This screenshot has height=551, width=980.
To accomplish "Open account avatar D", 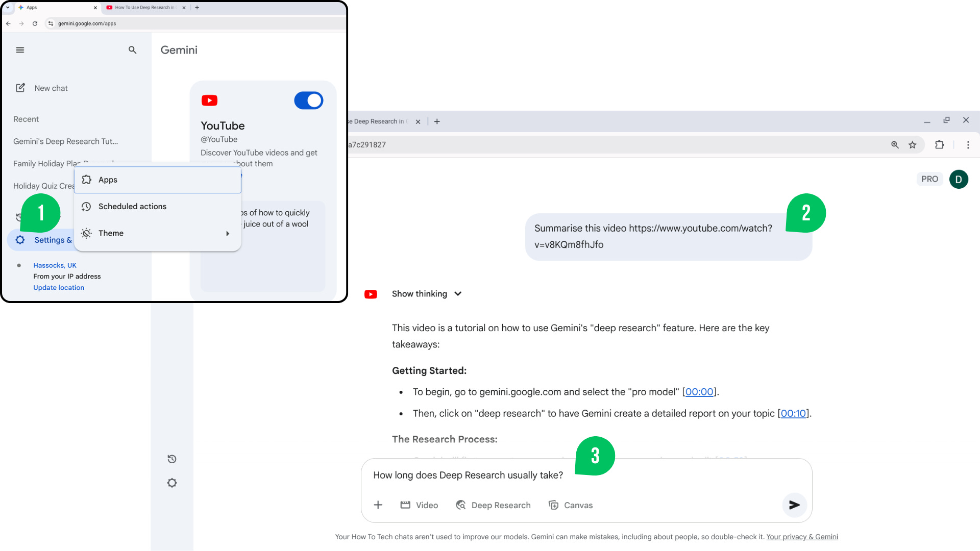I will (x=959, y=180).
